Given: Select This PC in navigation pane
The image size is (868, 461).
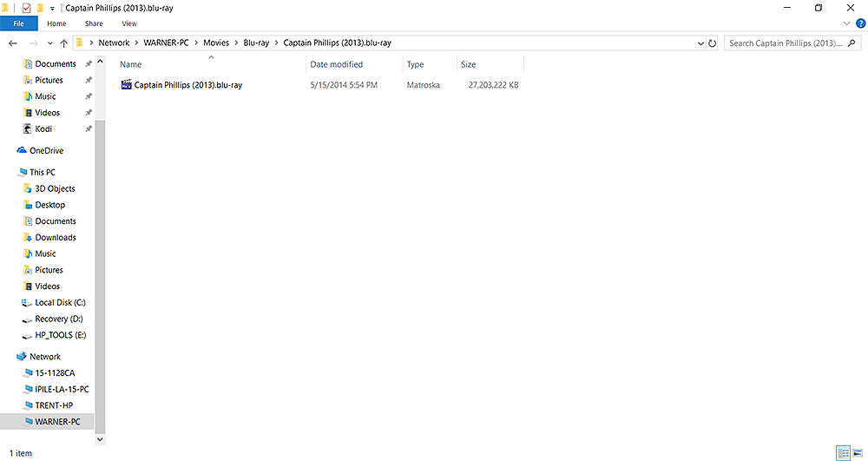Looking at the screenshot, I should [42, 172].
